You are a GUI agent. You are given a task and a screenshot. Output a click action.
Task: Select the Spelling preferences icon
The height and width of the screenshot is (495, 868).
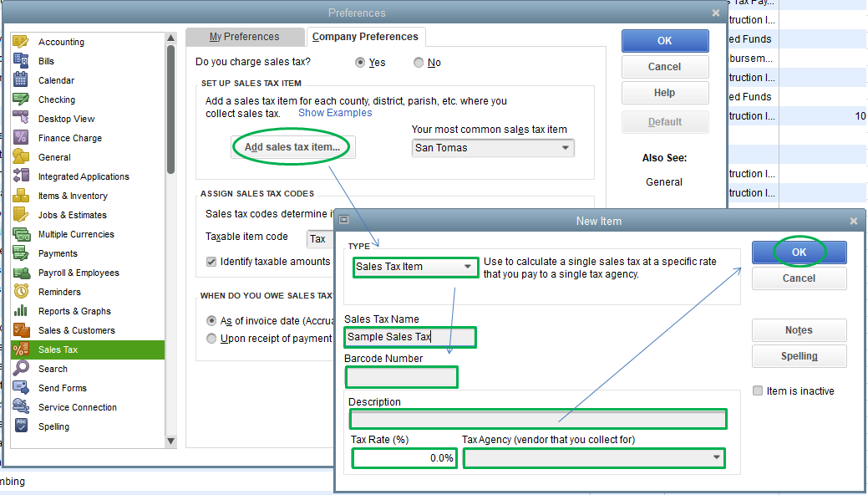click(21, 426)
